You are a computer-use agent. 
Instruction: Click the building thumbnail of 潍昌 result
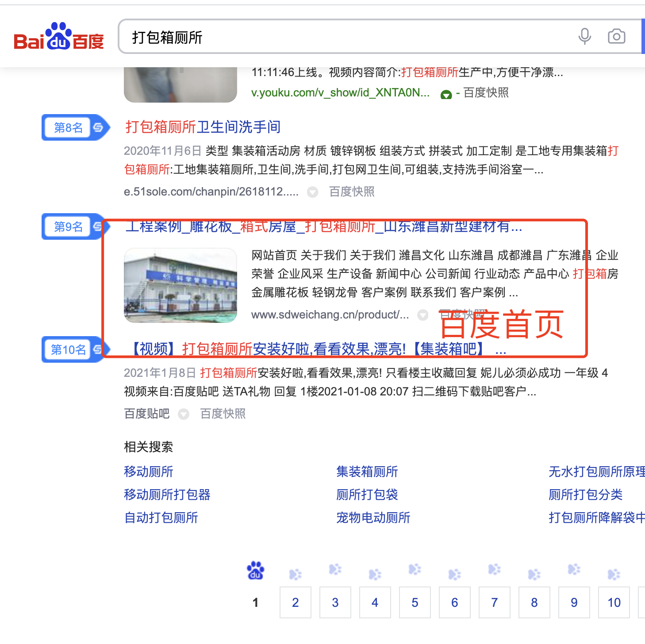[180, 285]
